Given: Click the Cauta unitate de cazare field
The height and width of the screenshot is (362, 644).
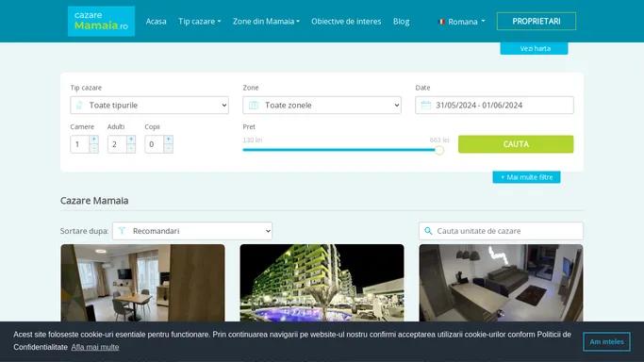Looking at the screenshot, I should [501, 231].
